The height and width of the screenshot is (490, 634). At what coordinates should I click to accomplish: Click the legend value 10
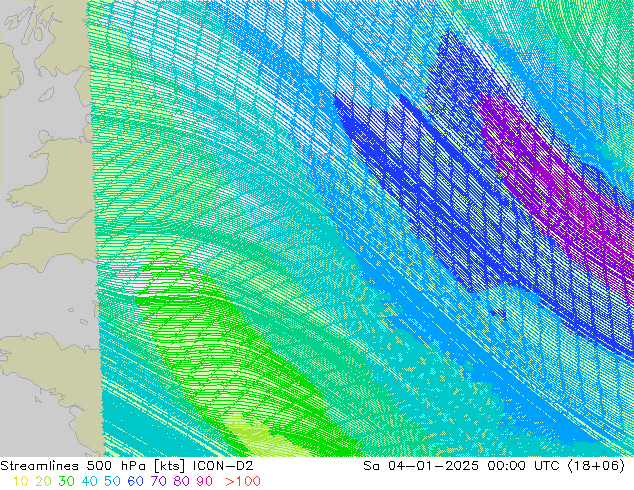tap(20, 481)
